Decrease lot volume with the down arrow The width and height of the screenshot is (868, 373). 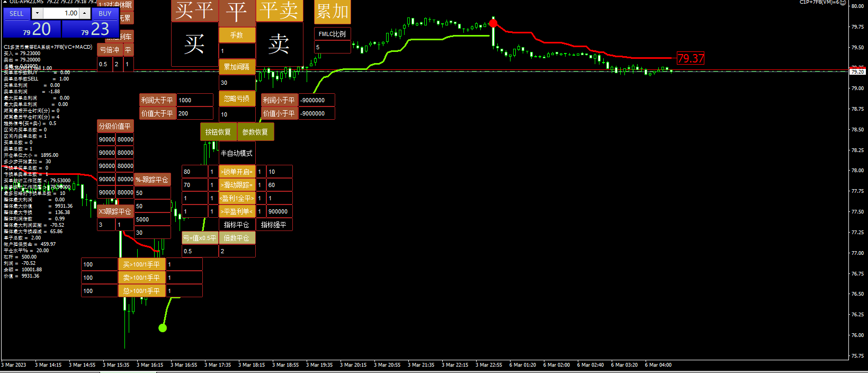(37, 13)
